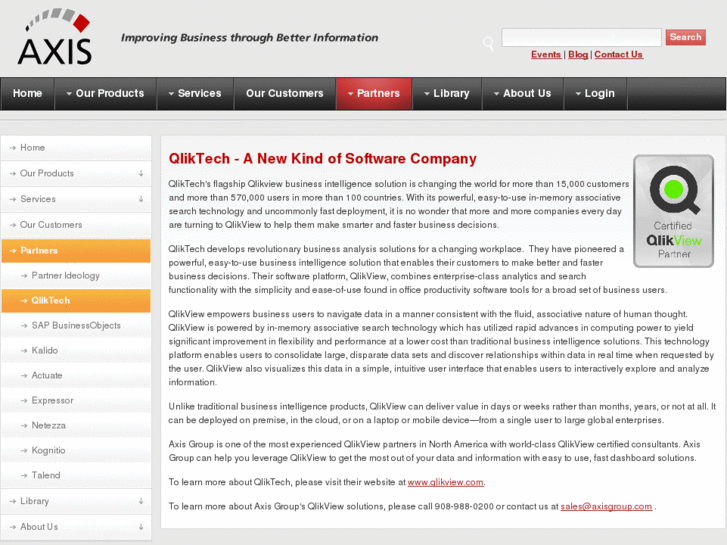This screenshot has width=727, height=545.
Task: Expand sidebar Our Products down arrow
Action: 141,173
